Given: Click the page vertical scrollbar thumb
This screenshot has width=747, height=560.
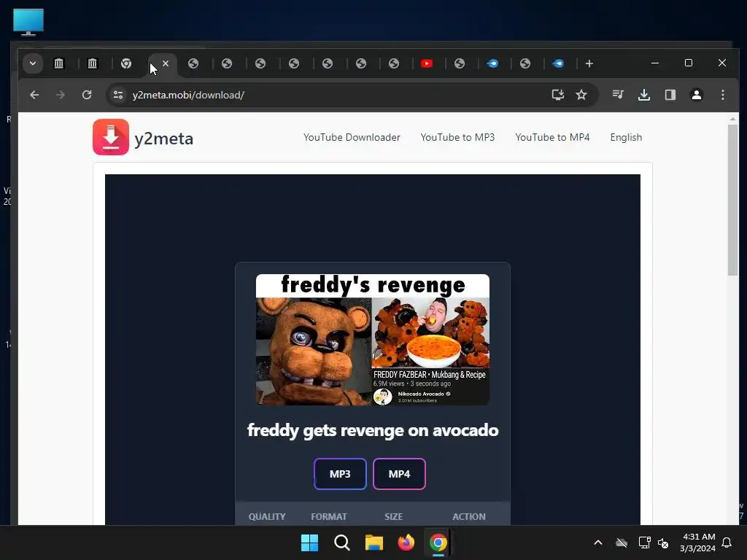Looking at the screenshot, I should pos(732,200).
